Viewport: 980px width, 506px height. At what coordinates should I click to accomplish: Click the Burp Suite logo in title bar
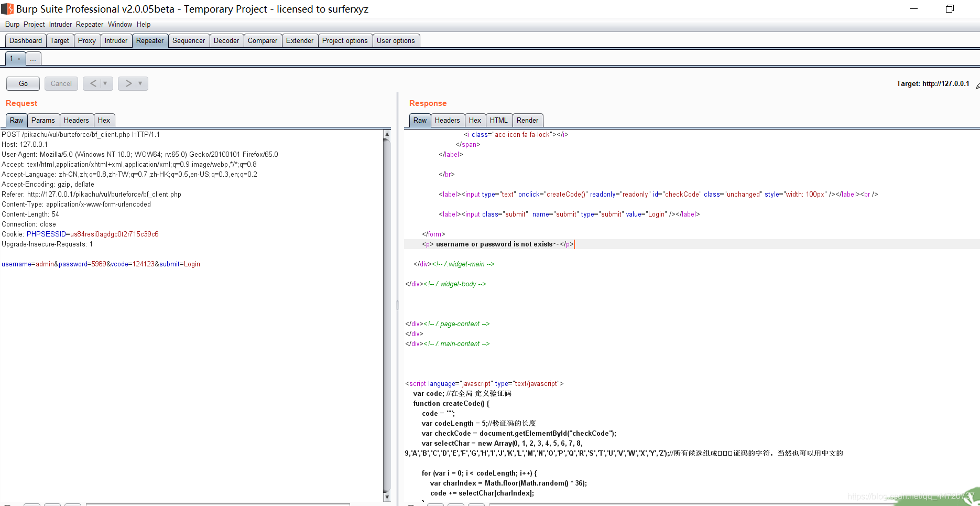(x=7, y=9)
